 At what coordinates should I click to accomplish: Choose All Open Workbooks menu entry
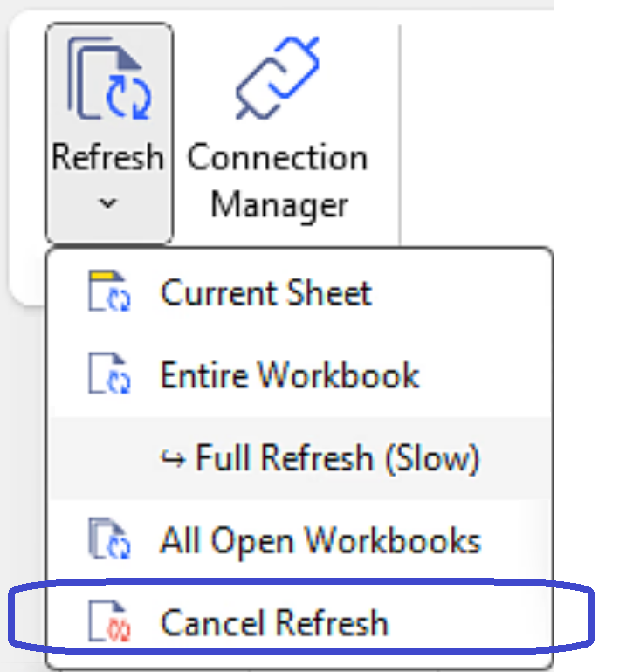click(x=320, y=540)
